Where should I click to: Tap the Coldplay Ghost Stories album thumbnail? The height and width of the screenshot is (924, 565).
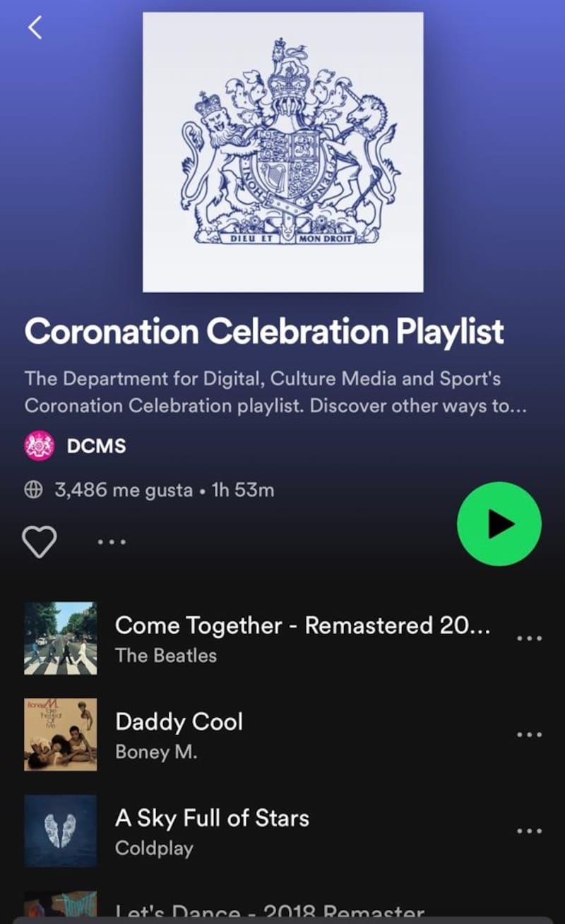click(x=61, y=831)
